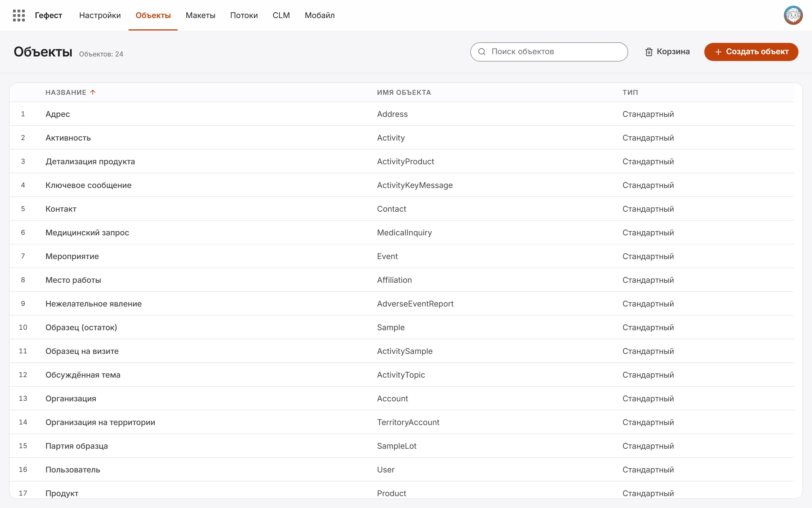Open the CLM tab
This screenshot has height=508, width=812.
coord(281,16)
